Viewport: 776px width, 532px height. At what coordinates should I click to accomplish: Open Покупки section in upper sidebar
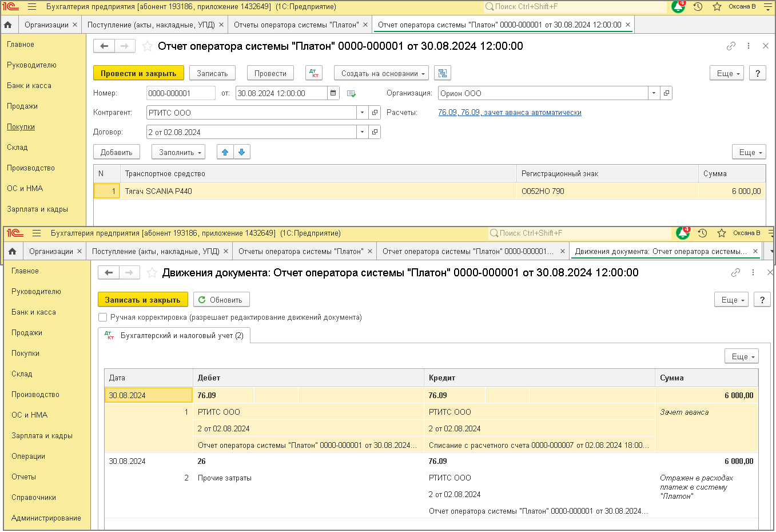pos(21,127)
